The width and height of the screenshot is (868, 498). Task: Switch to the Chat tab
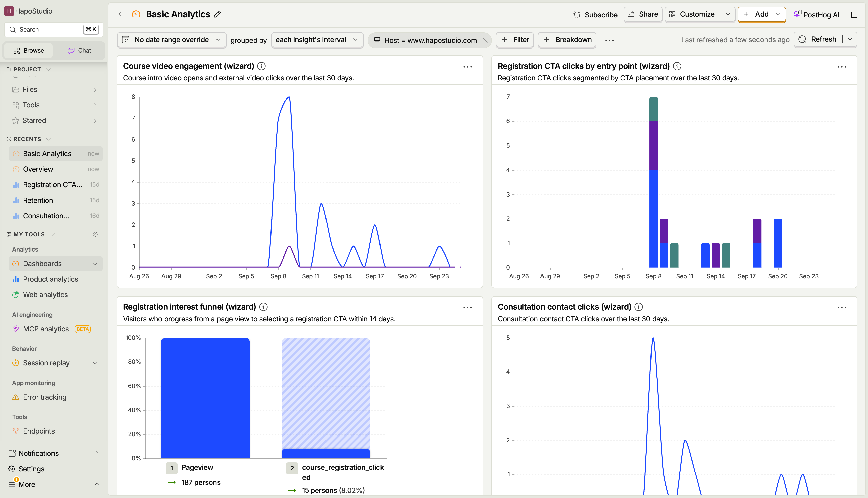pos(79,51)
